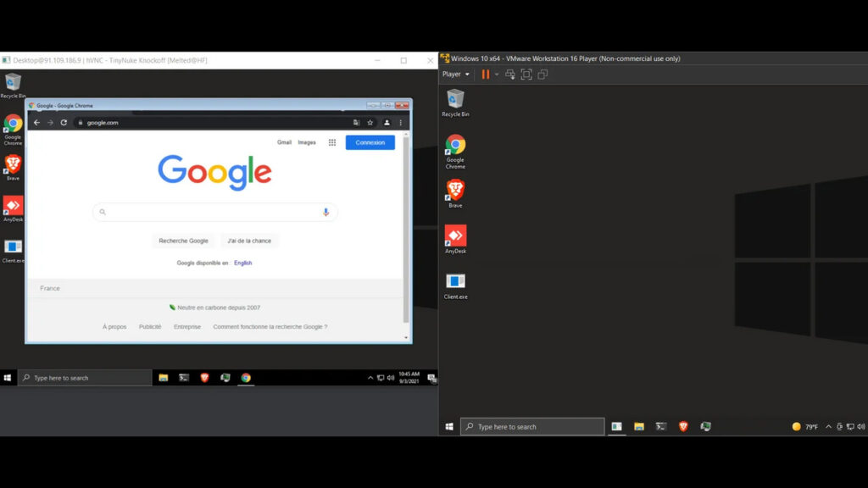Click the search box magnifier icon on Google
The width and height of the screenshot is (868, 488).
click(103, 212)
